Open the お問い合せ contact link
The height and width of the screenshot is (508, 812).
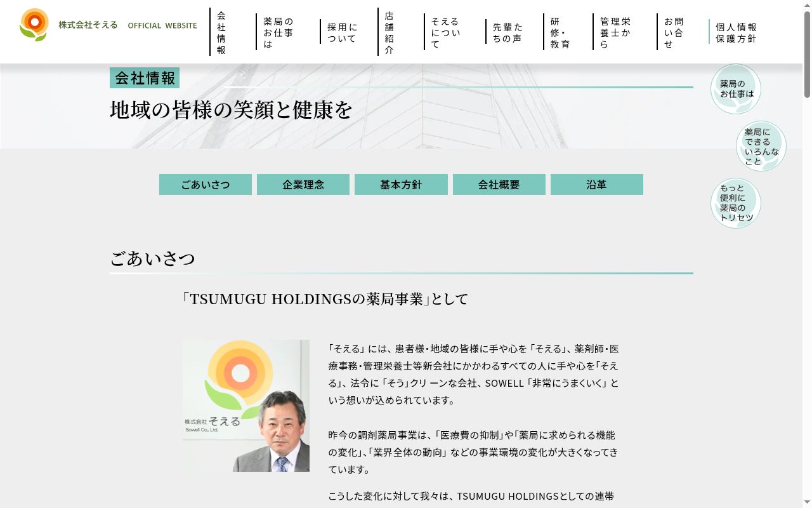[674, 32]
